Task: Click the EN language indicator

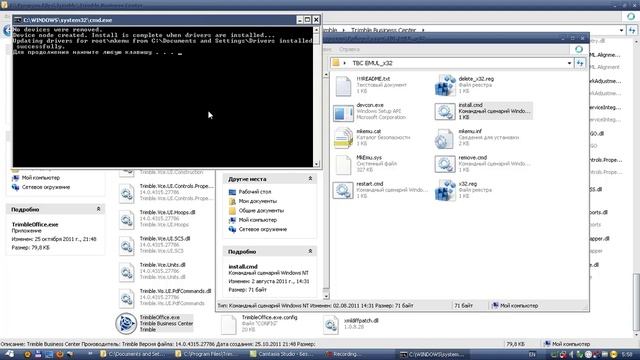Action: (x=532, y=354)
